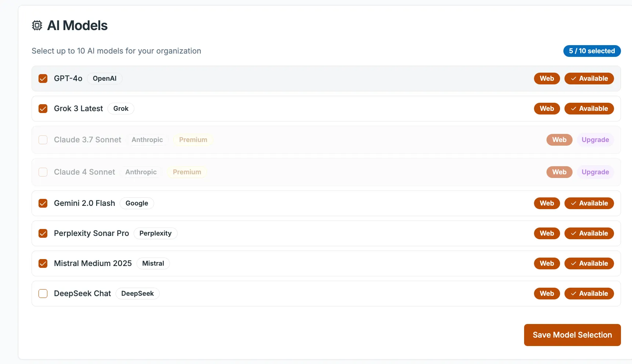632x364 pixels.
Task: Click the Available badge on Mistral Medium row
Action: pyautogui.click(x=589, y=263)
